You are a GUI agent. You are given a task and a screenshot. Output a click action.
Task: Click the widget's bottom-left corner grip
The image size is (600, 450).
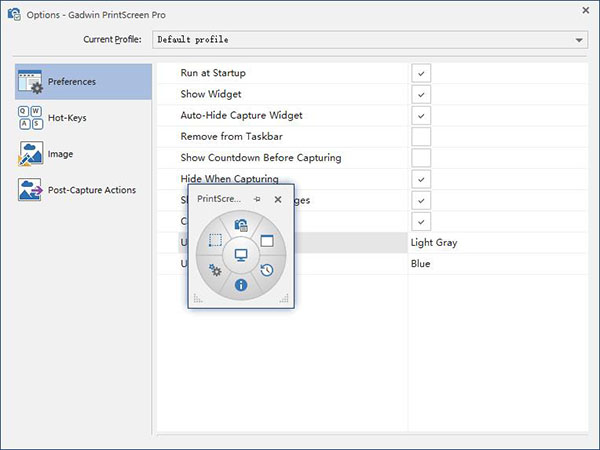click(x=198, y=298)
